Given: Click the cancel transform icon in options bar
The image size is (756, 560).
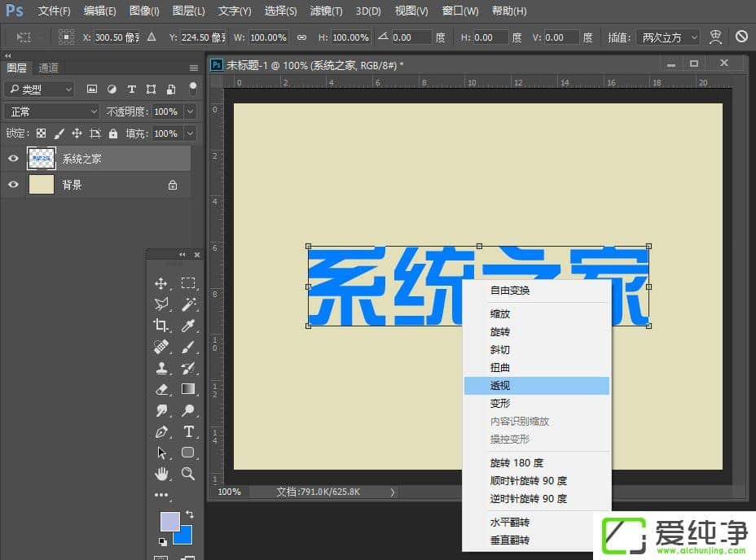Looking at the screenshot, I should [x=741, y=37].
